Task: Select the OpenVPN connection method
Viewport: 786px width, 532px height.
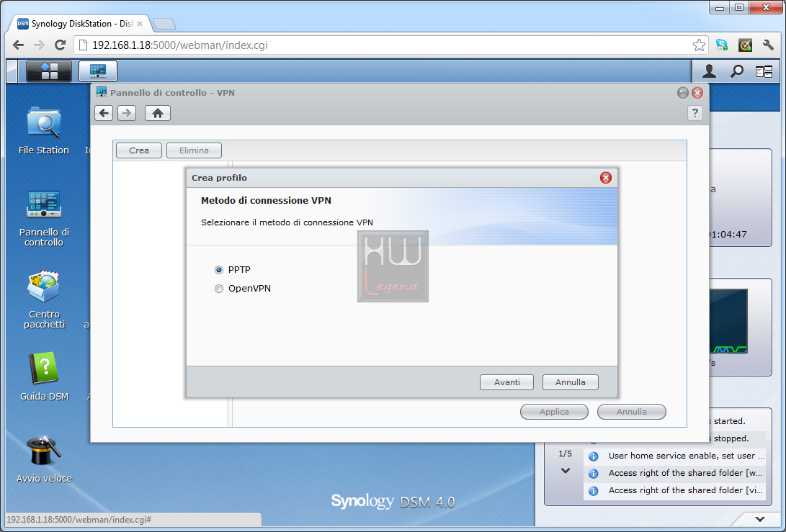Action: click(x=219, y=289)
